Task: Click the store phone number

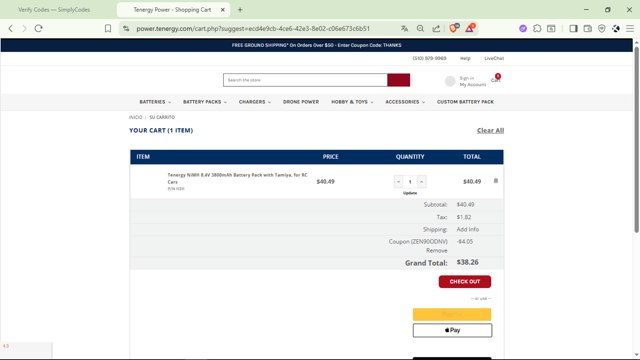Action: [429, 58]
